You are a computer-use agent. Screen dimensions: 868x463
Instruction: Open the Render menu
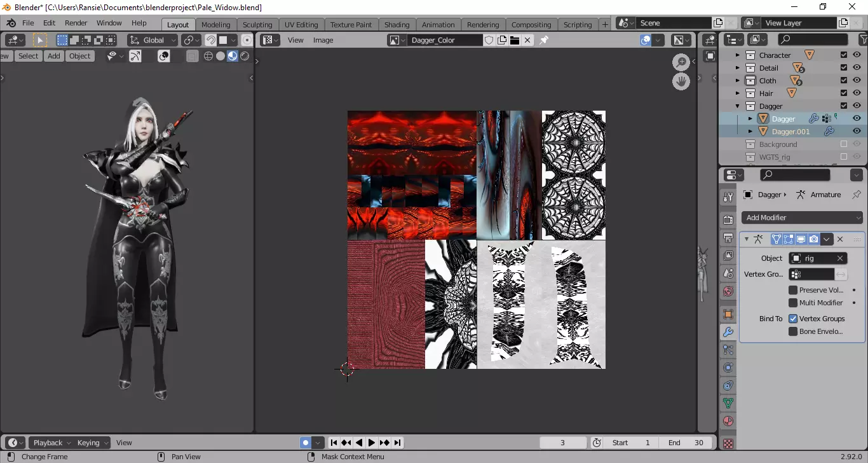tap(76, 23)
